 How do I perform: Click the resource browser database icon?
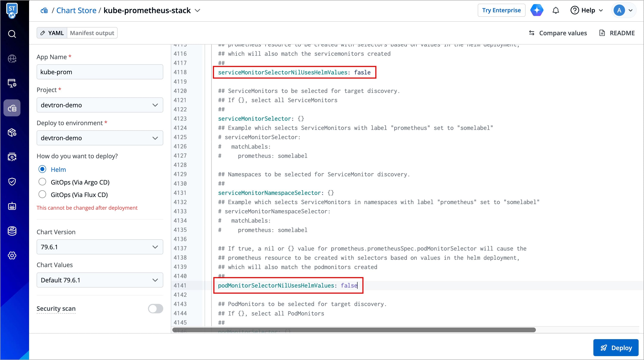click(12, 231)
